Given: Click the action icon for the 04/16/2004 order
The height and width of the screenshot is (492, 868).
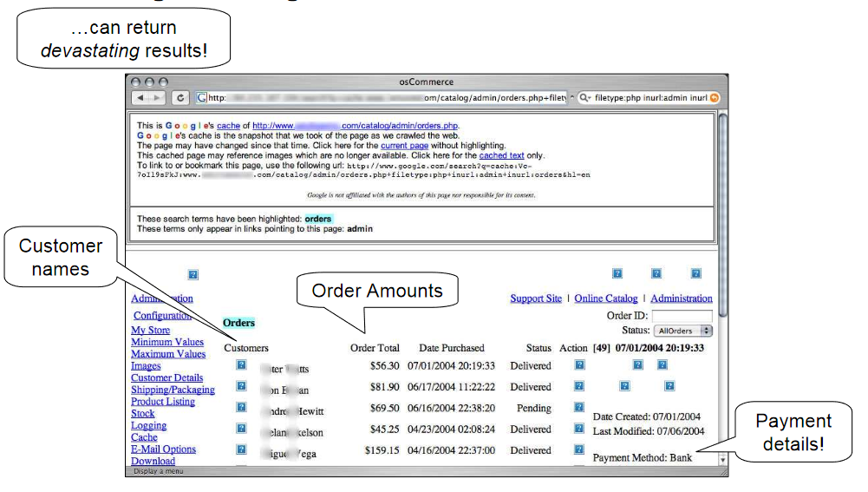Looking at the screenshot, I should pyautogui.click(x=579, y=449).
